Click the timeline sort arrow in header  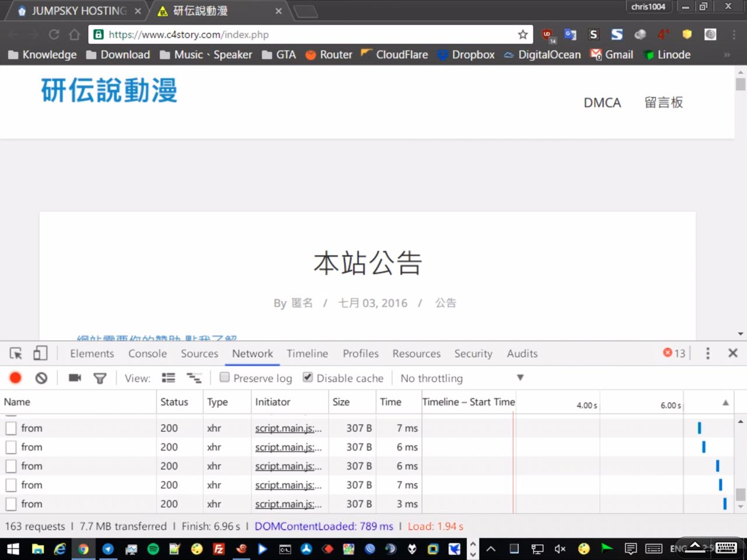tap(725, 402)
